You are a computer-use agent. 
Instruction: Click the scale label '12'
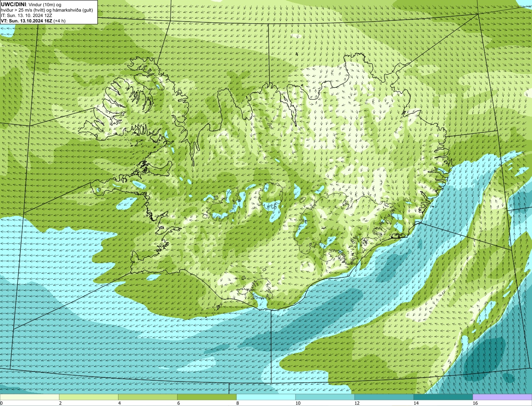[x=357, y=403]
